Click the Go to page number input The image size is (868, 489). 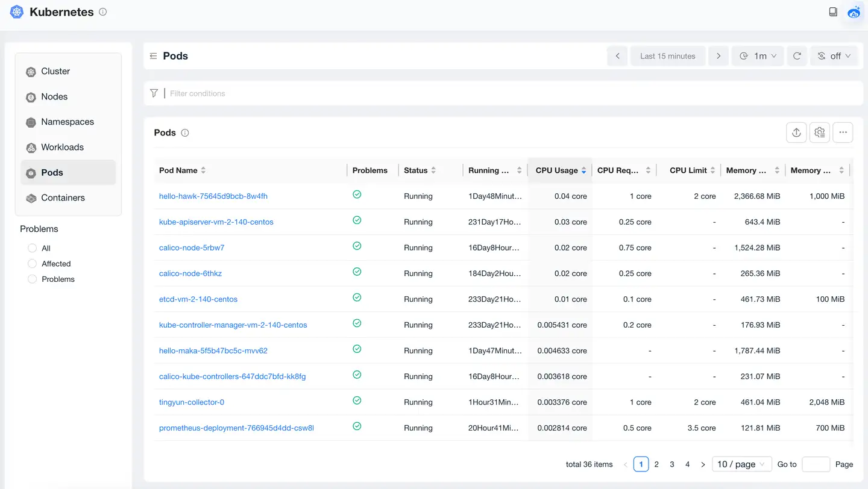(x=816, y=464)
